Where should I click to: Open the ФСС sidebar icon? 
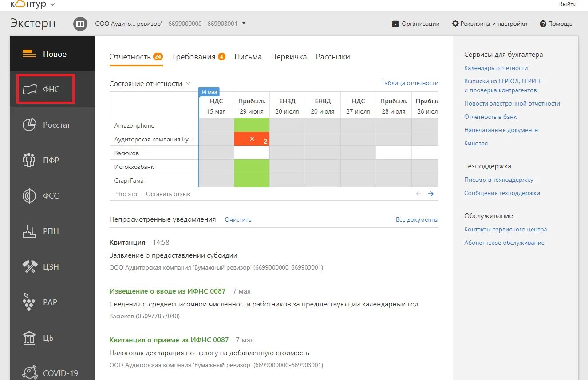[29, 196]
